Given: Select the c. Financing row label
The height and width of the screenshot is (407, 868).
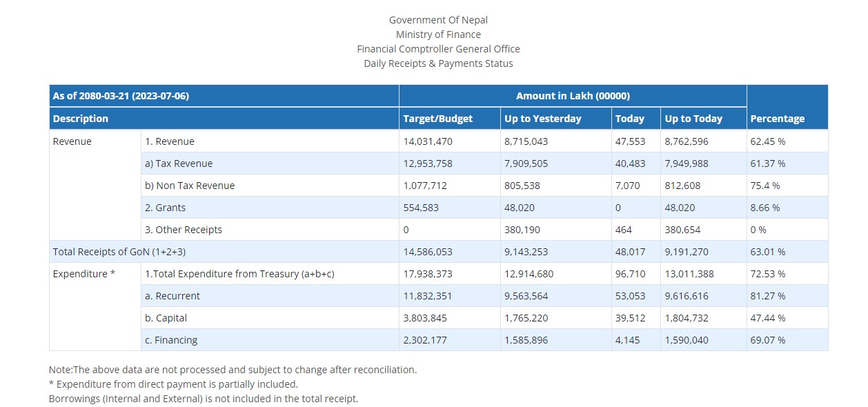Looking at the screenshot, I should 171,340.
